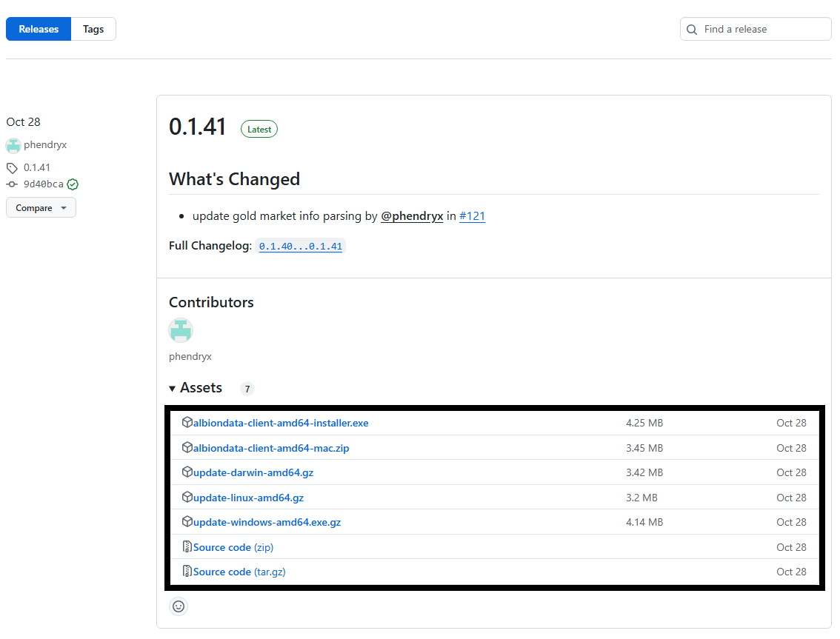
Task: Click the file-zip icon beside Source code (zip)
Action: point(187,547)
